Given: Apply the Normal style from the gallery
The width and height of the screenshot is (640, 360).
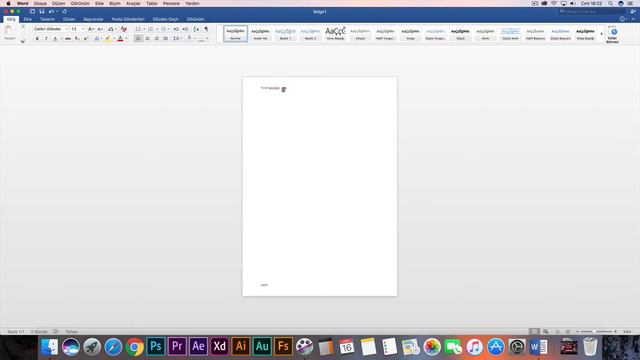Looking at the screenshot, I should point(235,33).
